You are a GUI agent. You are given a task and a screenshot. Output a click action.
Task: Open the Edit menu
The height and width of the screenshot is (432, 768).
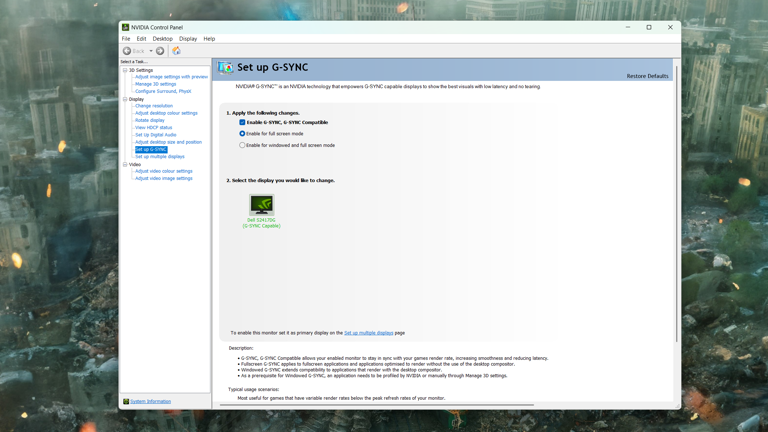142,39
